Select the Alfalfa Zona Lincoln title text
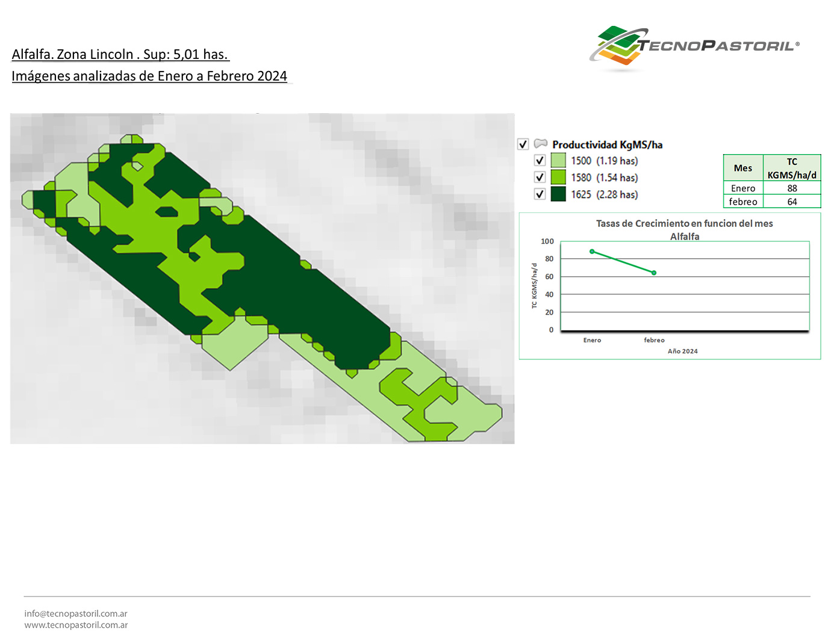Image resolution: width=834 pixels, height=644 pixels. (120, 54)
